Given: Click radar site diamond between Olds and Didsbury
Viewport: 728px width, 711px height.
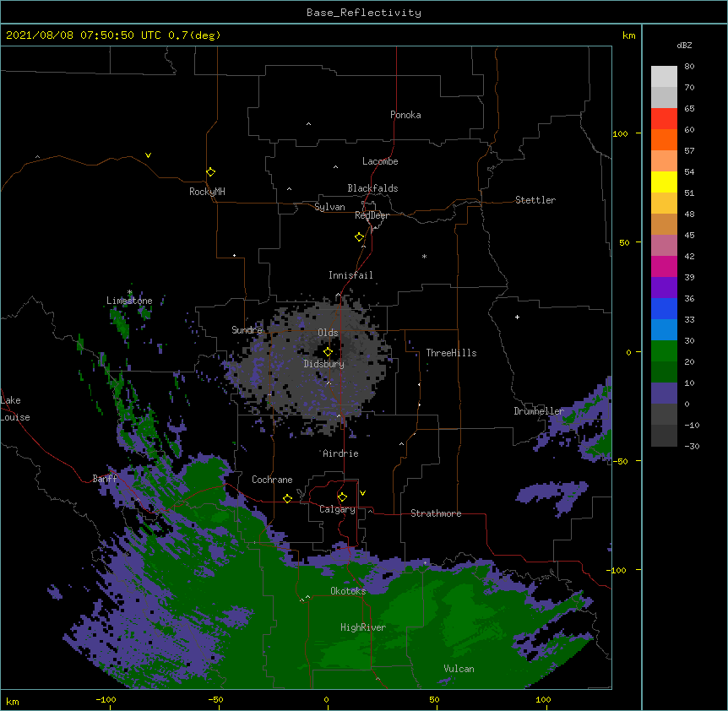Looking at the screenshot, I should pos(328,352).
